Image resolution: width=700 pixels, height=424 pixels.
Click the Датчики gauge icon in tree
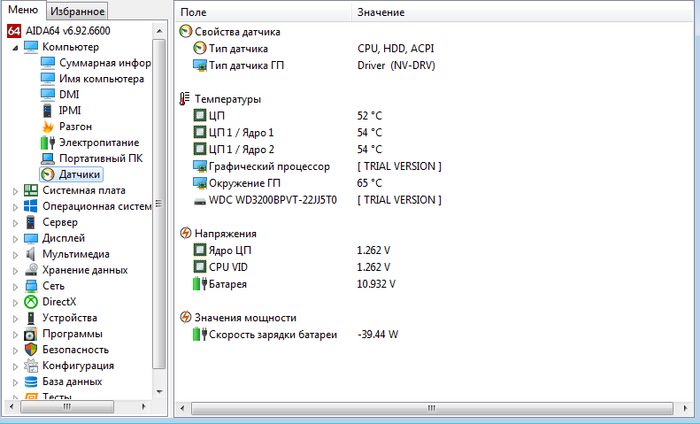pos(48,175)
